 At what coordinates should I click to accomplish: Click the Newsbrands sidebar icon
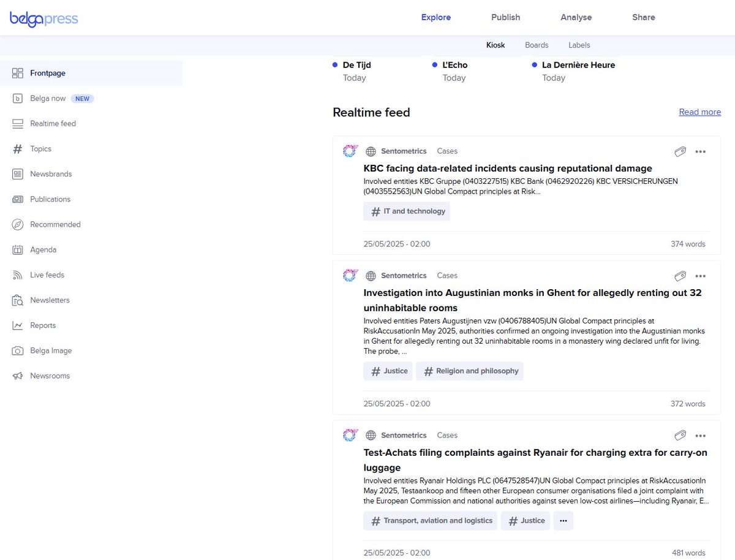(18, 174)
